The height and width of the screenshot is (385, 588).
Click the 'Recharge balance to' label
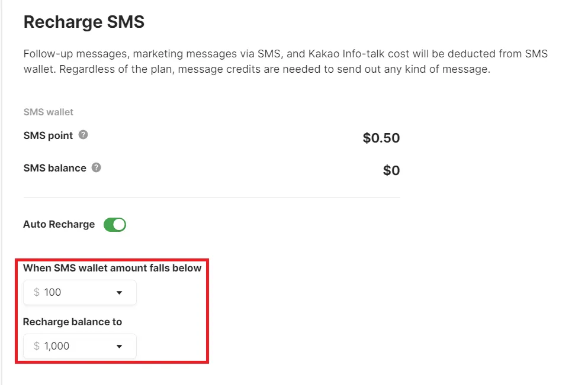72,322
